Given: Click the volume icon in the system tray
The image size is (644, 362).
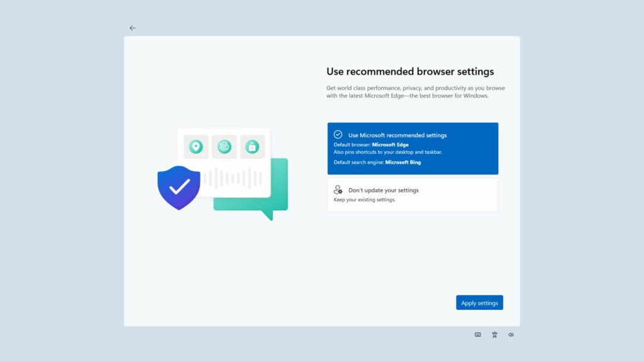Looking at the screenshot, I should 511,334.
